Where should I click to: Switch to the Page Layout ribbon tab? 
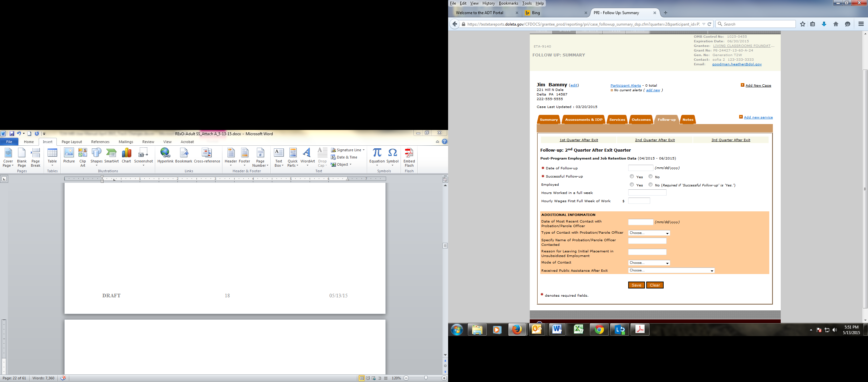click(72, 142)
